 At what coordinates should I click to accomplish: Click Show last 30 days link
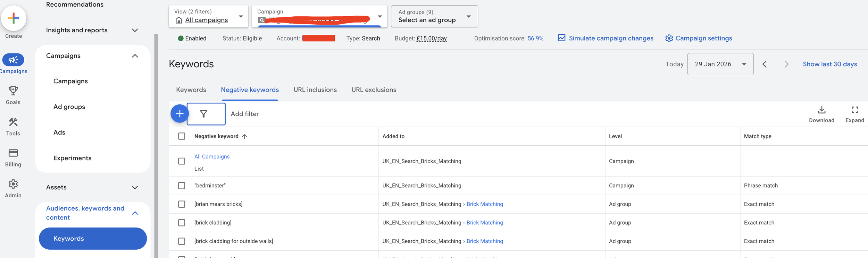click(x=830, y=64)
